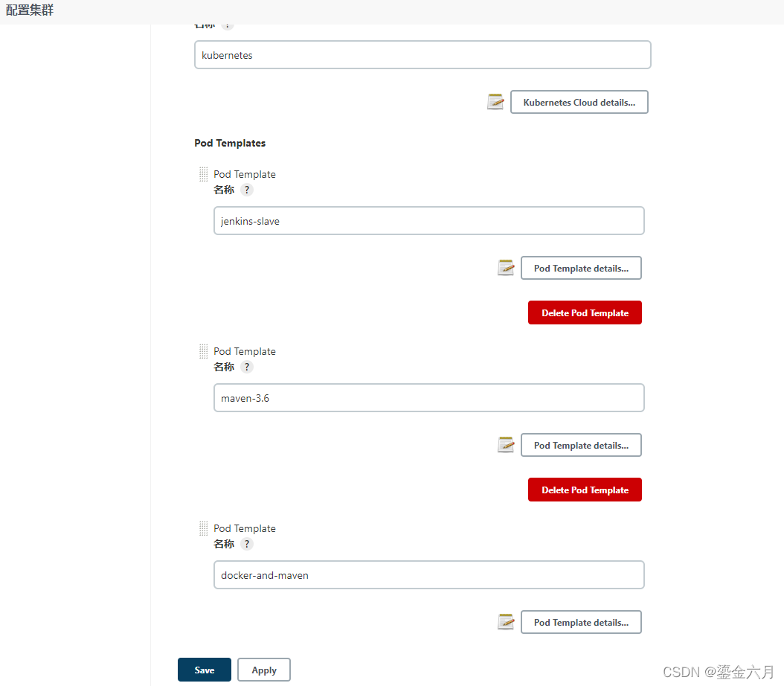This screenshot has height=686, width=784.
Task: Click the drag handle of the docker-and-maven Pod Template
Action: (203, 529)
